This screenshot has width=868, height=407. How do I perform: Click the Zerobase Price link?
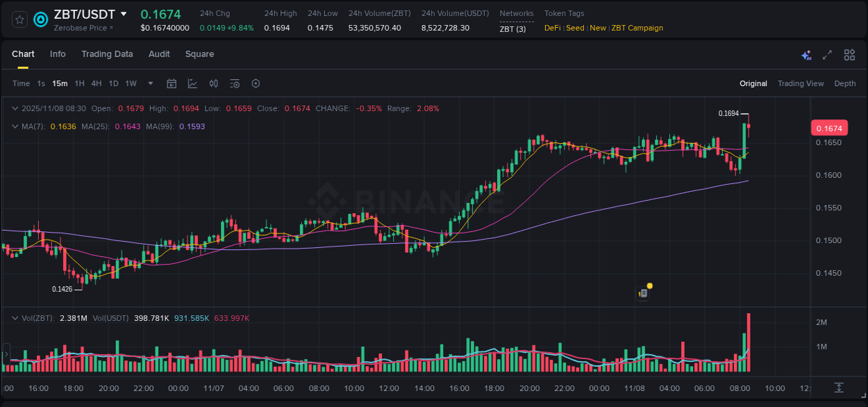pos(77,28)
